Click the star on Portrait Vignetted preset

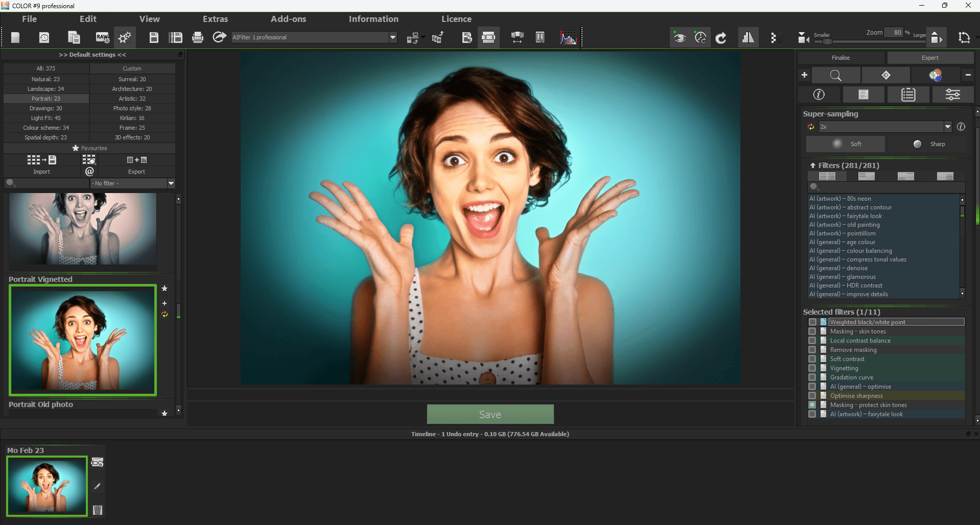tap(165, 289)
